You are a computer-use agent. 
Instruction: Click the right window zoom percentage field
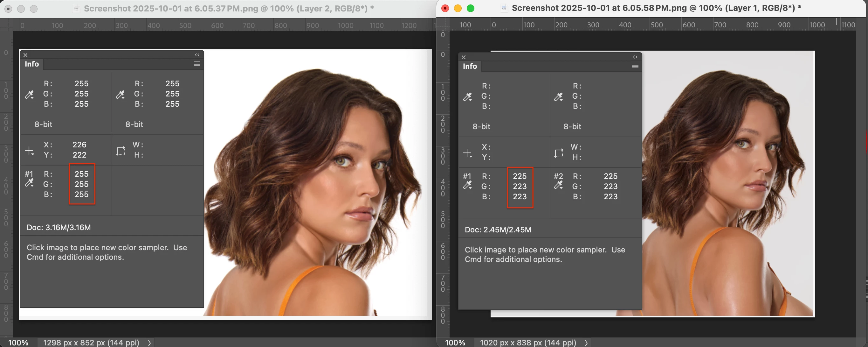(455, 343)
